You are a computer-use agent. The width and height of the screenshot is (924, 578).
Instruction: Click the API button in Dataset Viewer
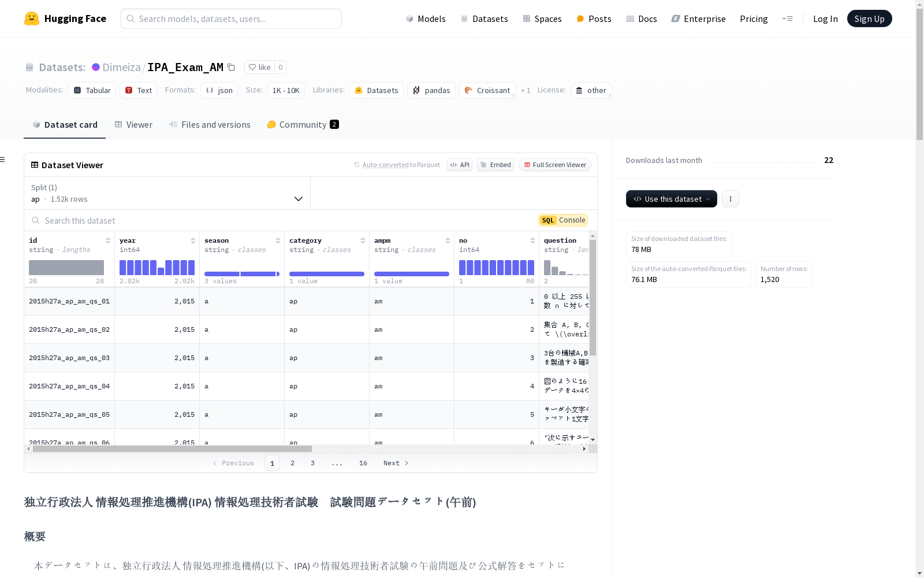pos(460,165)
